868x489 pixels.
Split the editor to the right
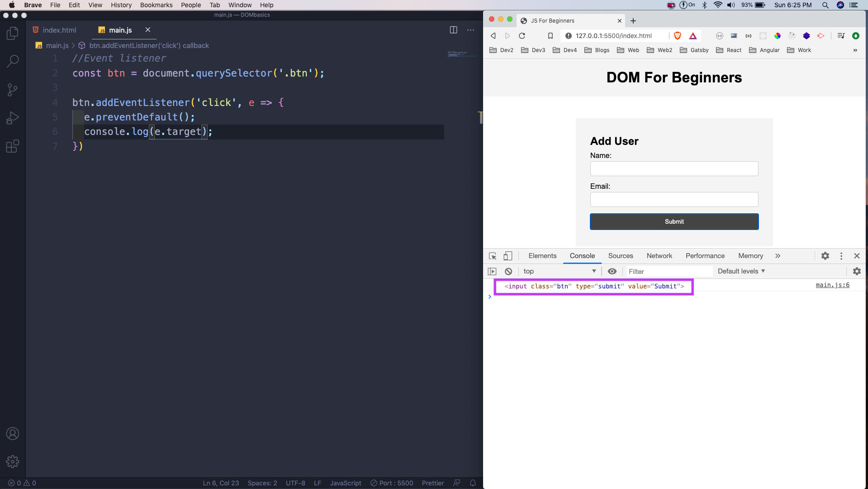453,30
